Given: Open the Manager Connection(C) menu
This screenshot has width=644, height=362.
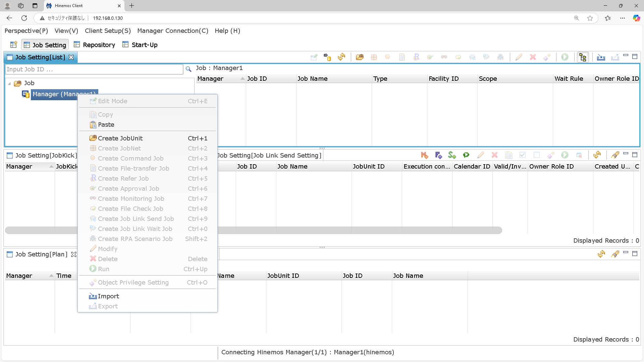Looking at the screenshot, I should point(173,31).
